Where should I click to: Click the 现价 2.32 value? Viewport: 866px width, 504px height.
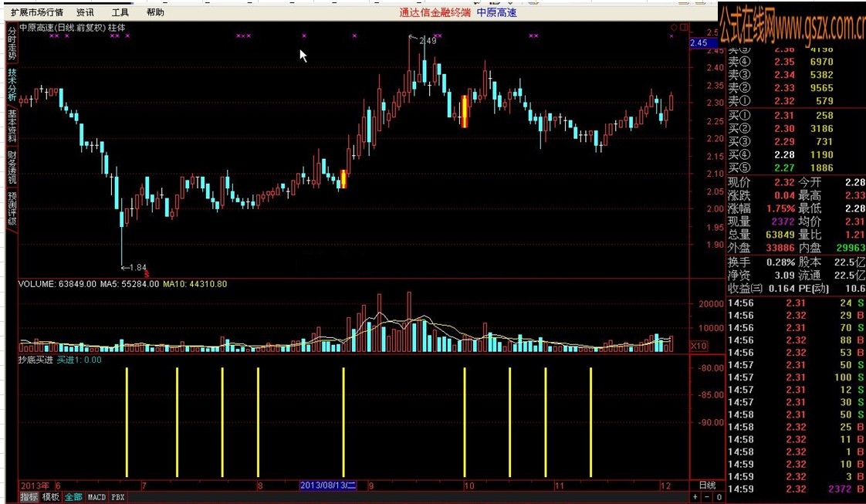point(784,183)
